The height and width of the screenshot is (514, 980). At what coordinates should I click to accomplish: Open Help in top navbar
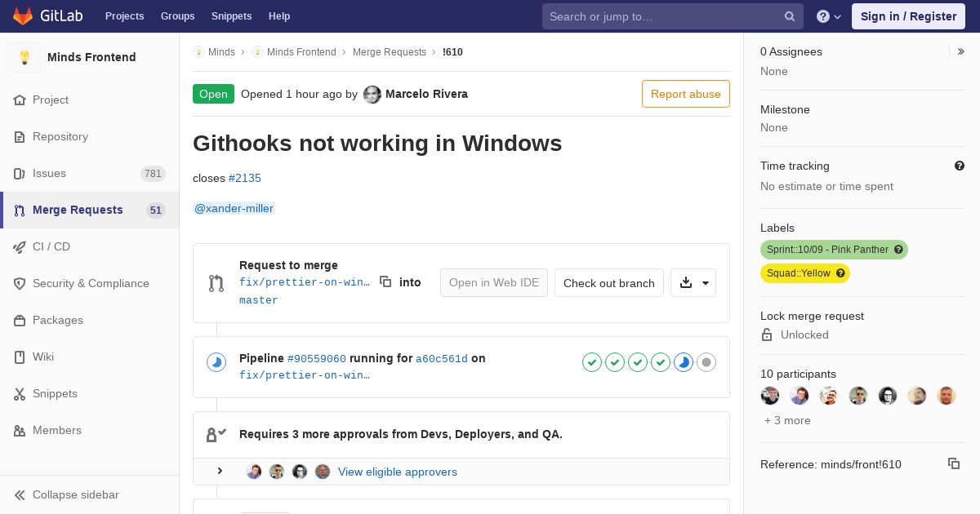(x=279, y=16)
